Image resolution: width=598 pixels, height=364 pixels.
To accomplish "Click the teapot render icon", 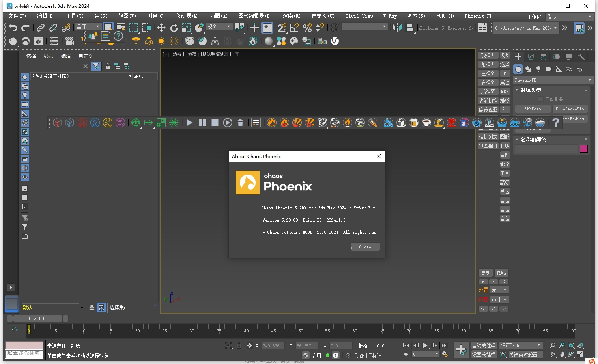I will pos(13,41).
